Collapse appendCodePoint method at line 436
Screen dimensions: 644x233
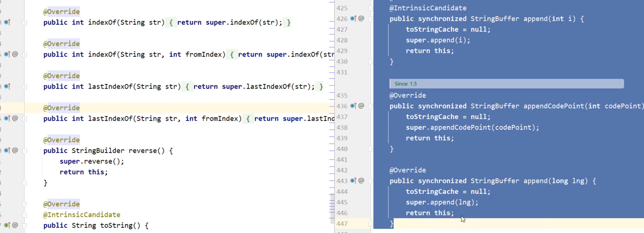click(x=371, y=106)
